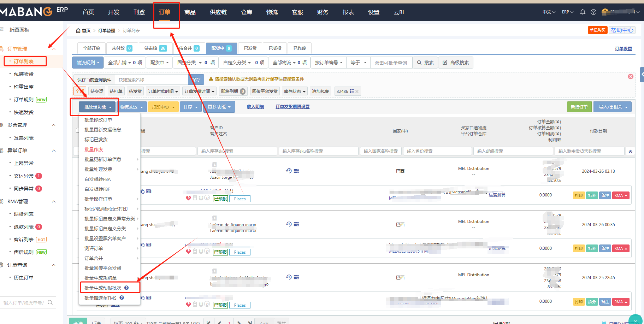
Task: Click the green 新增订单 button
Action: pyautogui.click(x=579, y=107)
